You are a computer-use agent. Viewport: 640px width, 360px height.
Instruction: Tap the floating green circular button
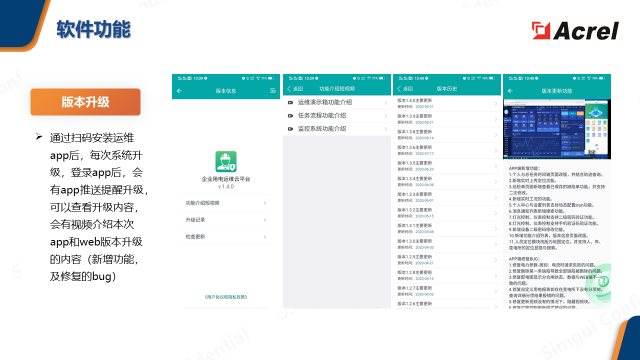tap(602, 282)
